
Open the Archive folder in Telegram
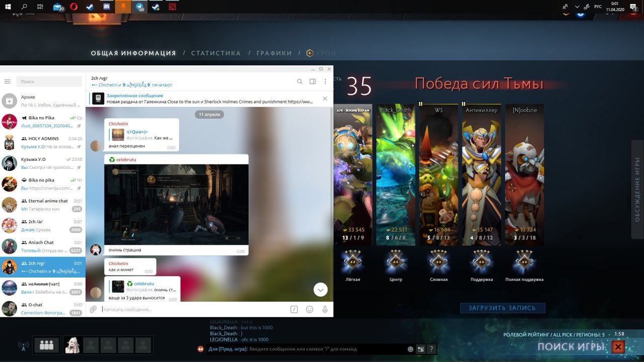click(43, 101)
